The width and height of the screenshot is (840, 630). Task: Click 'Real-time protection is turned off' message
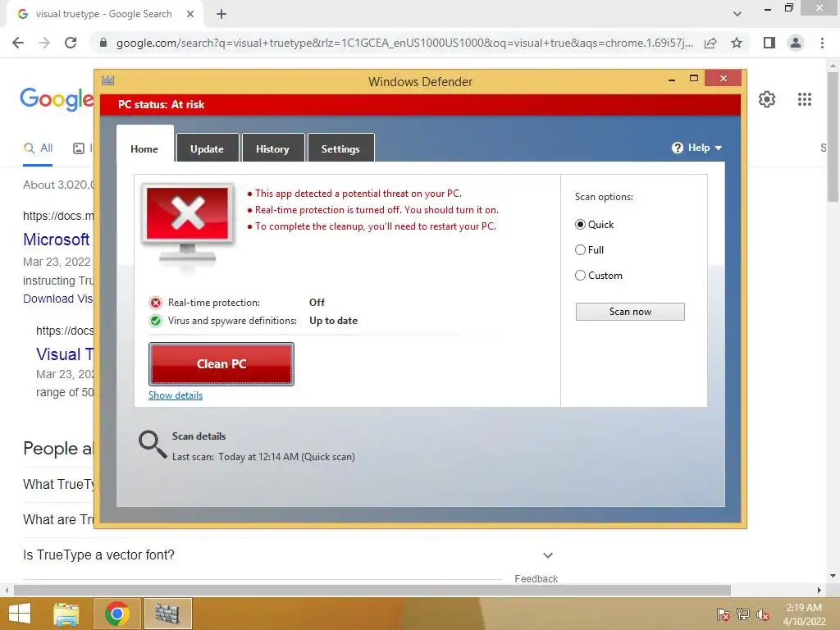[377, 210]
